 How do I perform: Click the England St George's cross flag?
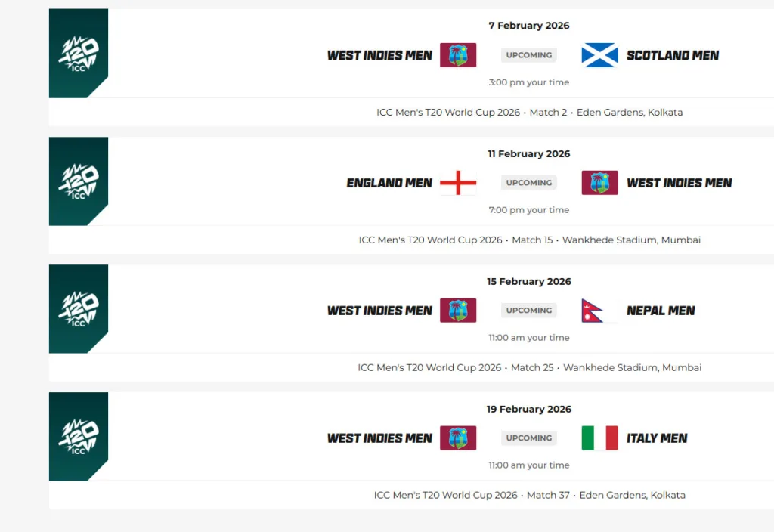[458, 183]
